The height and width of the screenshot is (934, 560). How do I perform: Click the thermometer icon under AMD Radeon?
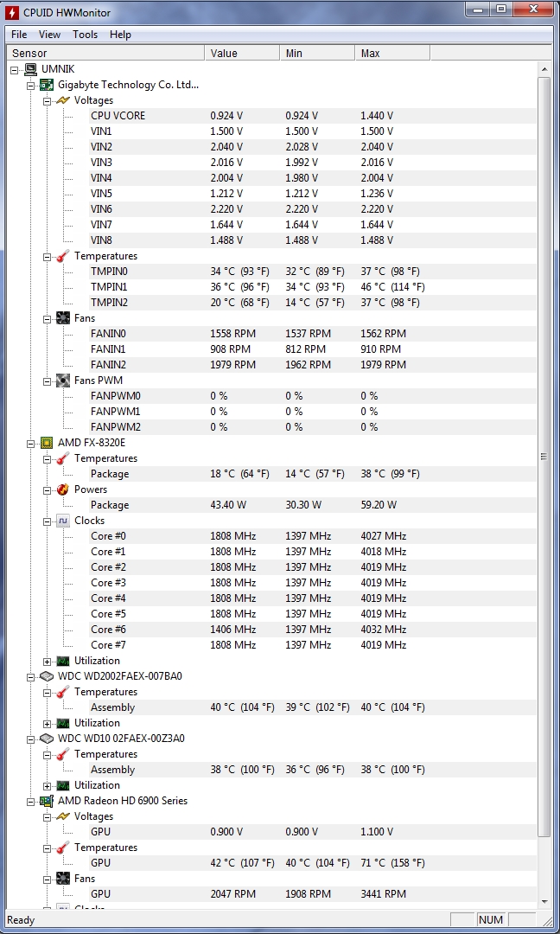click(x=63, y=848)
